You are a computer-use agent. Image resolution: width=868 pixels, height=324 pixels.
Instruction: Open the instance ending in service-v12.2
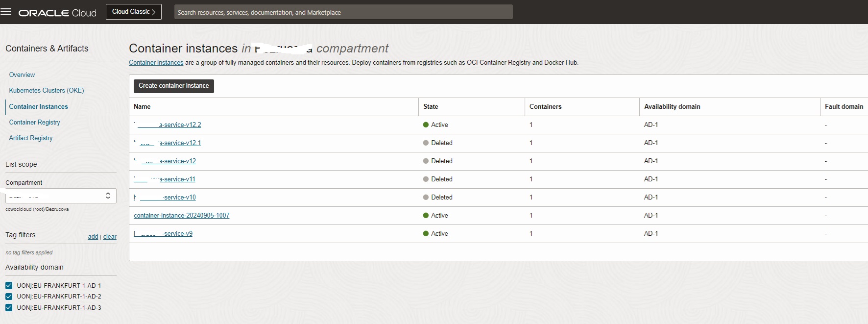click(168, 125)
